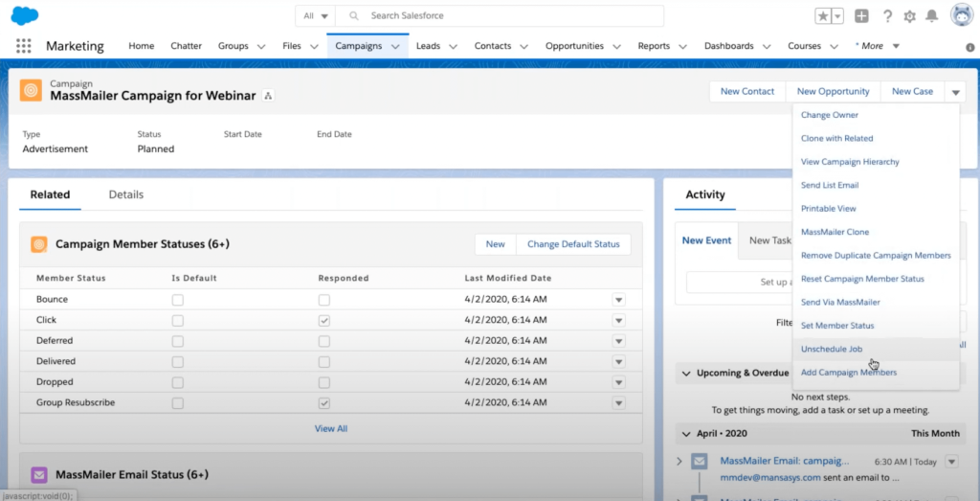
Task: Click the Global Actions plus icon
Action: 861,16
